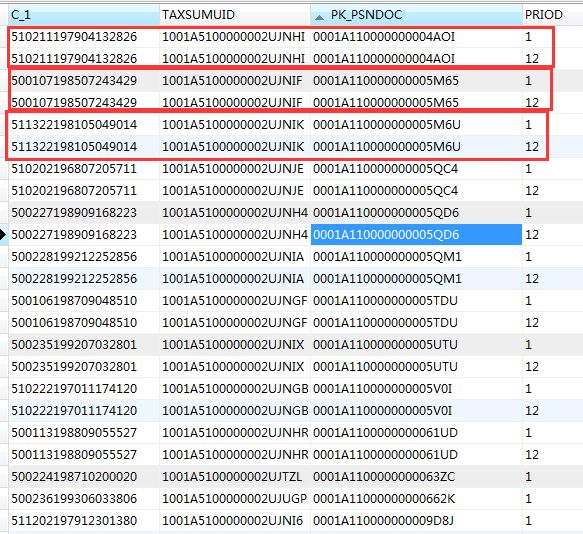The width and height of the screenshot is (583, 534).
Task: Click cell 0001A110000000005M6U with PRIOD 12
Action: (x=416, y=147)
